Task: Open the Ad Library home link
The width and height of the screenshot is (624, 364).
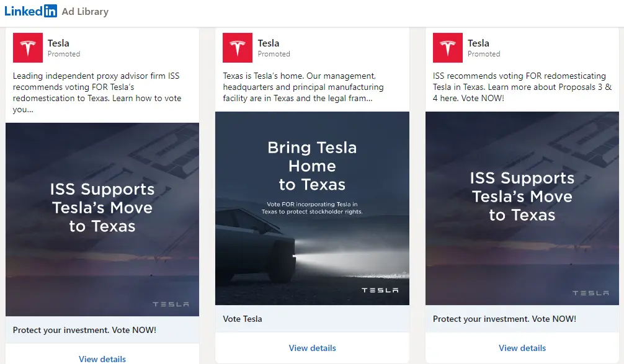Action: click(85, 11)
